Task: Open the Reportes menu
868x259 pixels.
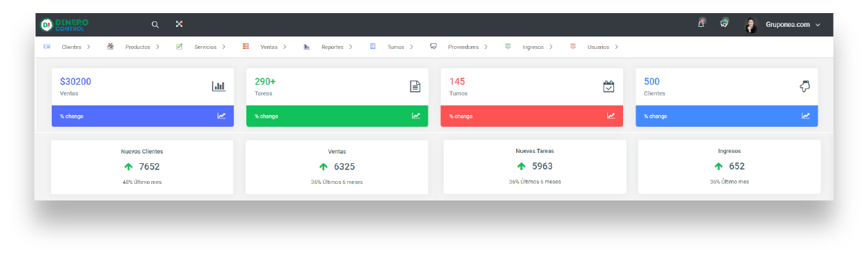Action: point(333,47)
